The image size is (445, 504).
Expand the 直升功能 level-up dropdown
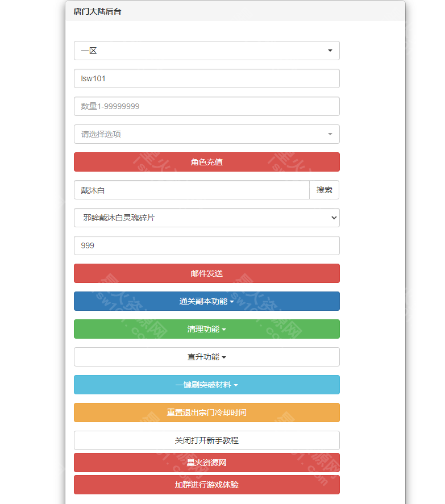click(206, 357)
